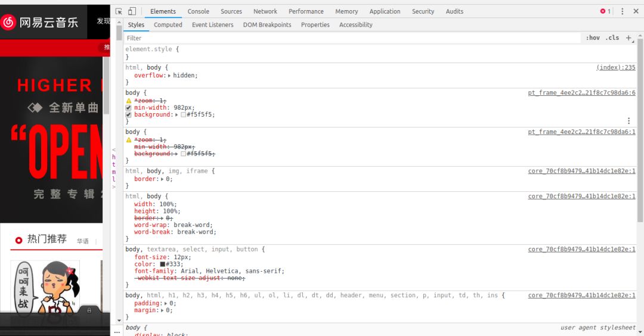Image resolution: width=644 pixels, height=336 pixels.
Task: Open the Network tab
Action: [265, 11]
